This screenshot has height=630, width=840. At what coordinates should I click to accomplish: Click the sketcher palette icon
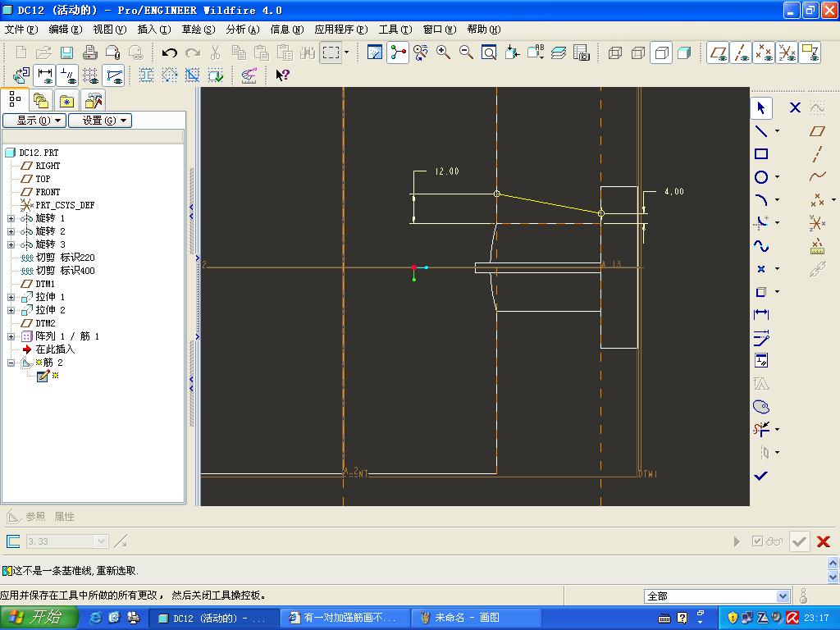coord(760,407)
